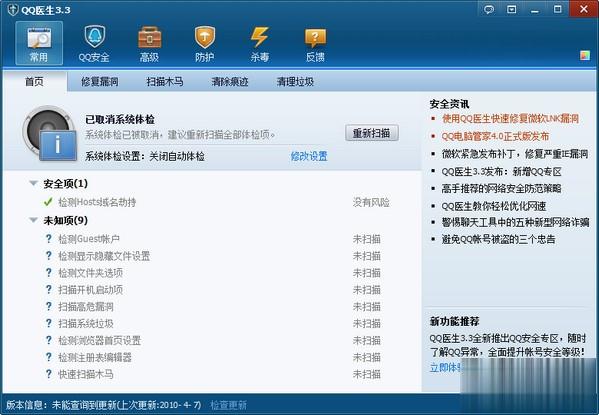This screenshot has height=415, width=599.
Task: Open news 微软紧急发布补丁,修复严重IE漏洞
Action: (x=515, y=154)
